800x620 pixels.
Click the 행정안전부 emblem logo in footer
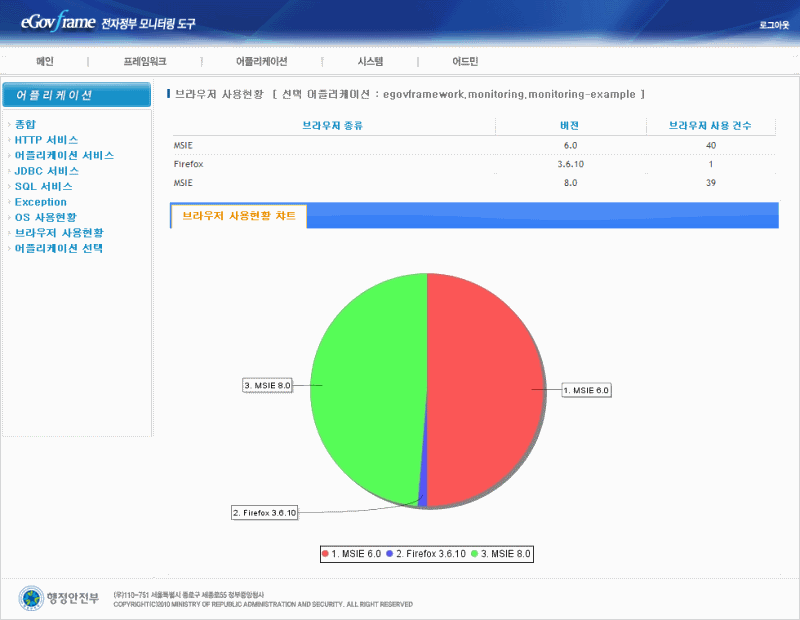(32, 598)
